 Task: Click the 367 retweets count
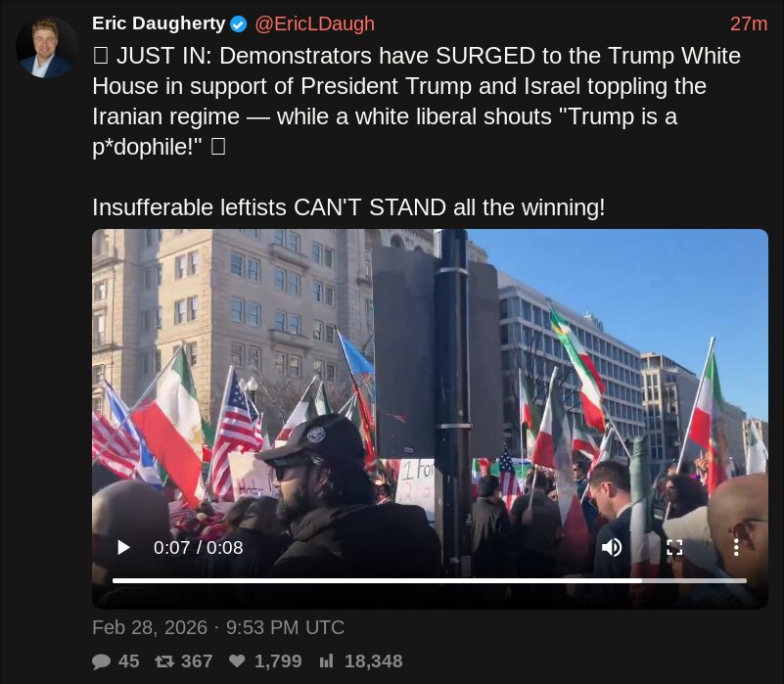[x=197, y=661]
